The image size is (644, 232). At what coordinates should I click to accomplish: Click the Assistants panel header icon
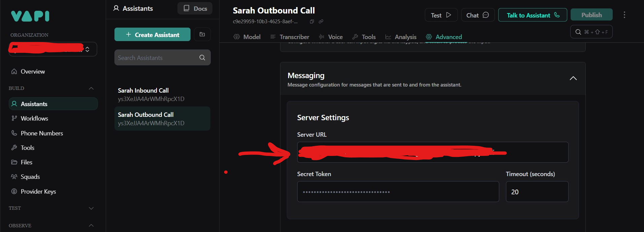(x=116, y=8)
